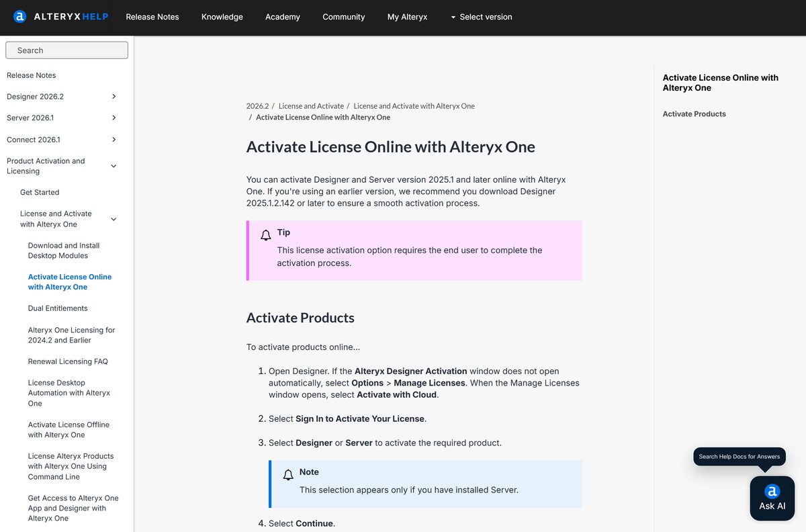Click License and Activate breadcrumb link
Viewport: 806px width, 532px height.
311,106
